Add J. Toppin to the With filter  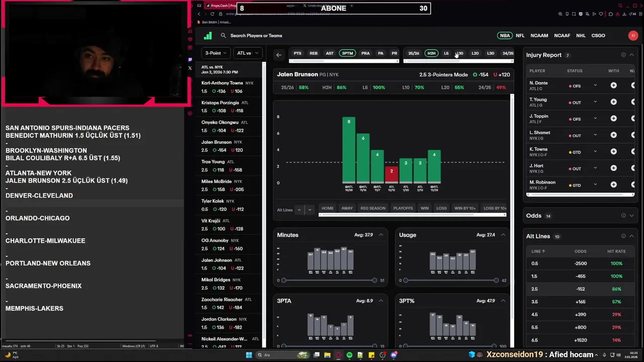[x=613, y=119]
